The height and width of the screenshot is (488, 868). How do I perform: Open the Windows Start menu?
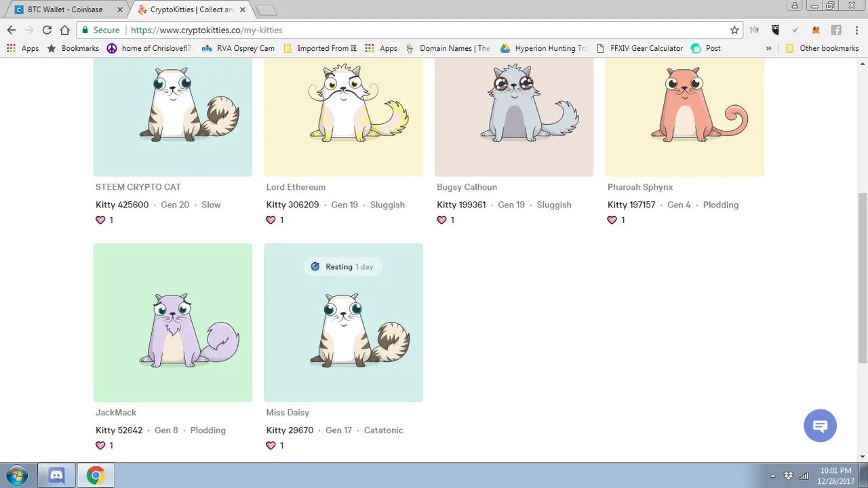(17, 475)
